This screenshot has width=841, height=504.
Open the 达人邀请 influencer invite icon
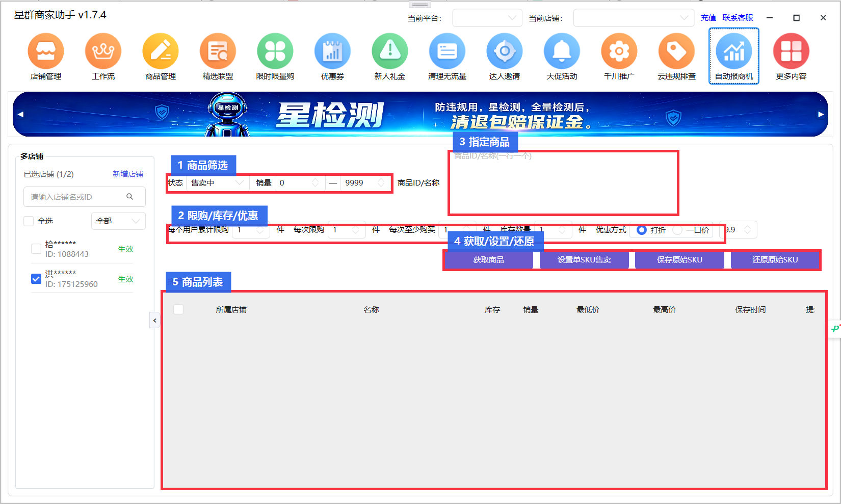click(x=505, y=51)
